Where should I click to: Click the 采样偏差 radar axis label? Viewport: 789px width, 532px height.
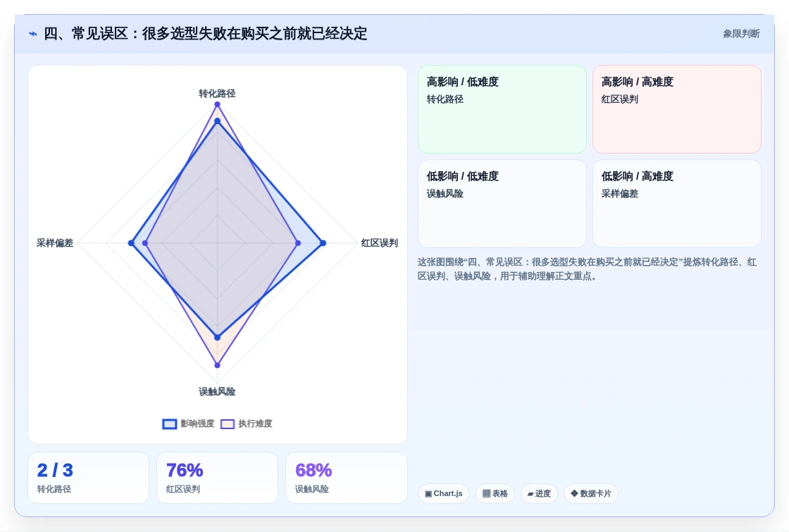coord(55,243)
